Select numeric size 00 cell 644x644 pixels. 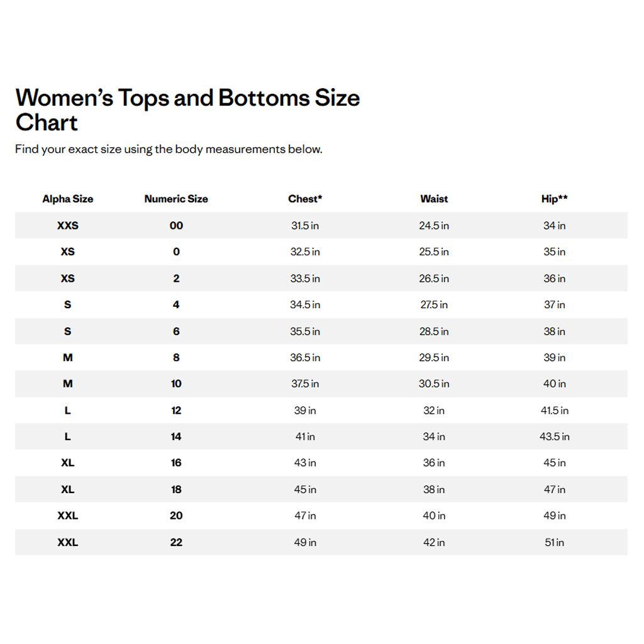coord(176,226)
